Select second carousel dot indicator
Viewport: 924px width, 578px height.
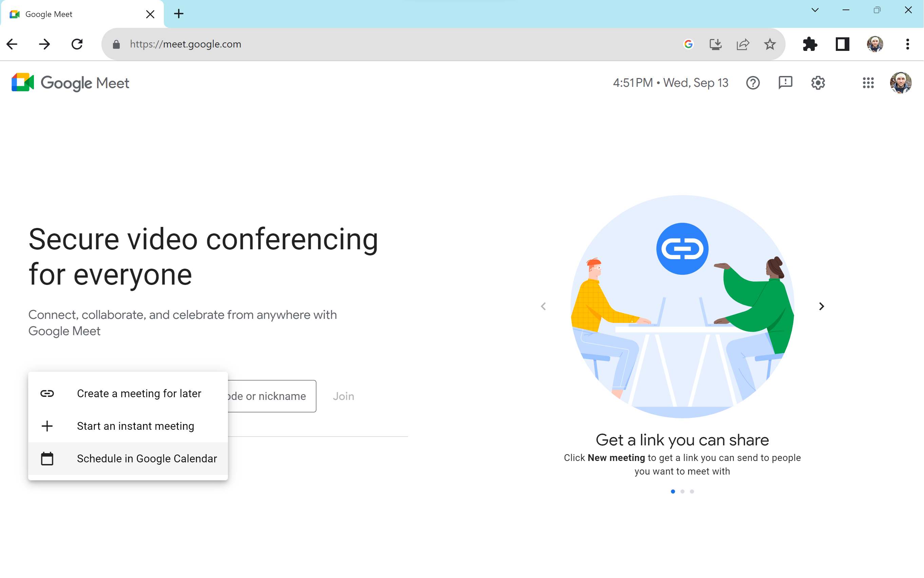[682, 491]
